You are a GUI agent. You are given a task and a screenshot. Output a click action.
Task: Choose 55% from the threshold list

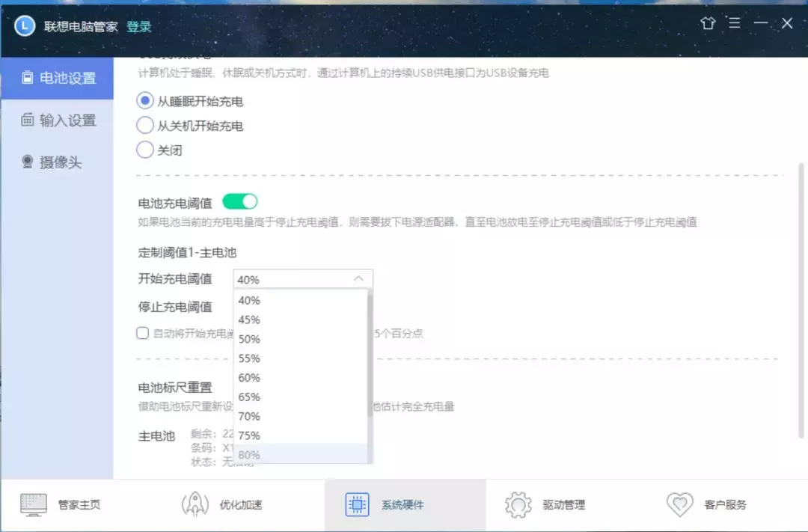pos(301,358)
